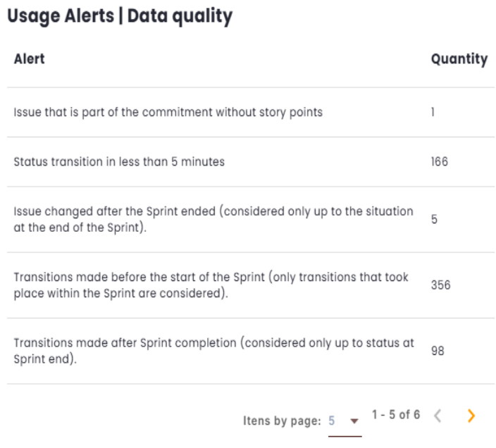The height and width of the screenshot is (448, 496).
Task: Click the 1 - 5 of 6 range text
Action: point(395,415)
